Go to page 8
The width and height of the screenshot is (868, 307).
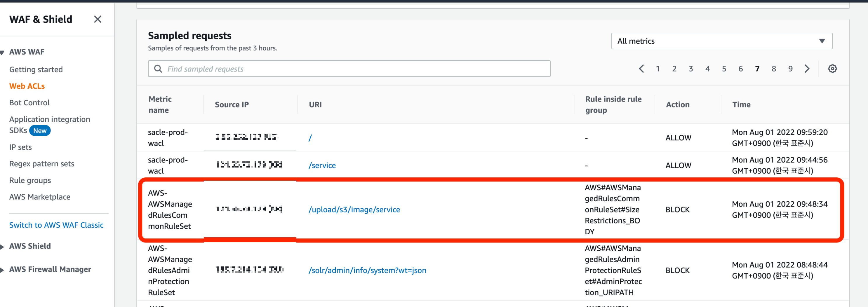point(774,69)
